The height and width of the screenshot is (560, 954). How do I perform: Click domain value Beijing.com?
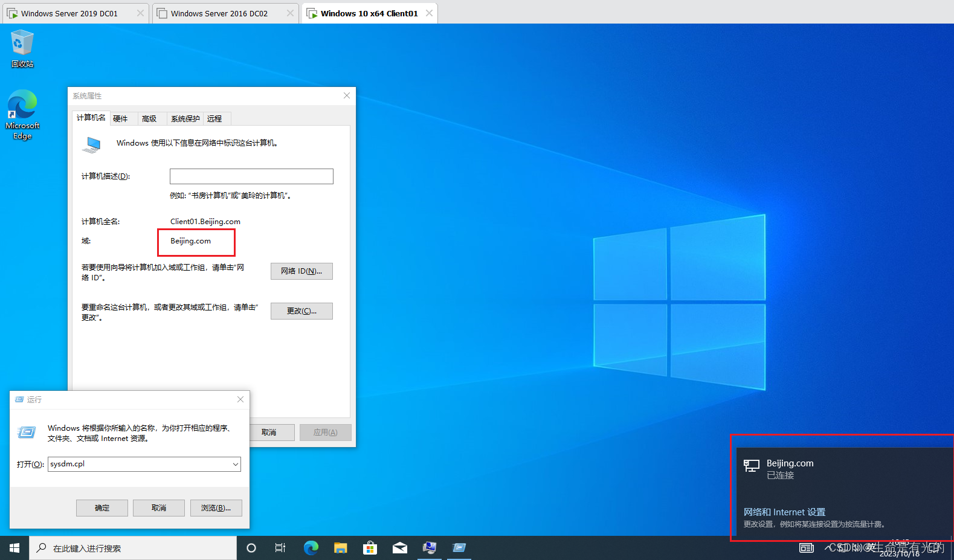click(190, 241)
